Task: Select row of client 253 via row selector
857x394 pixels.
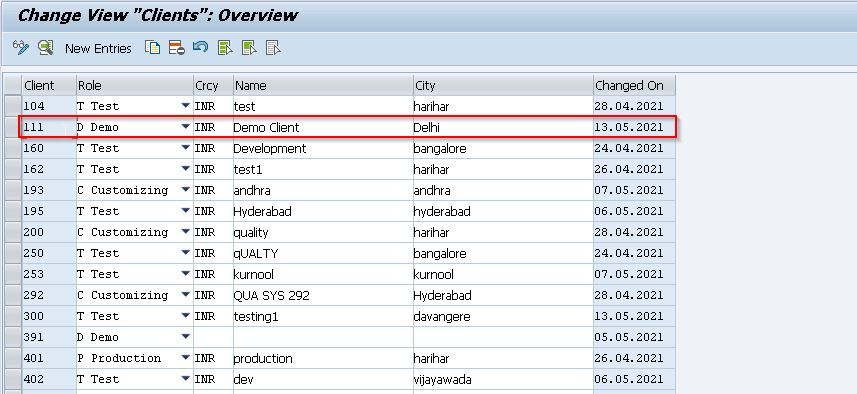Action: [13, 274]
